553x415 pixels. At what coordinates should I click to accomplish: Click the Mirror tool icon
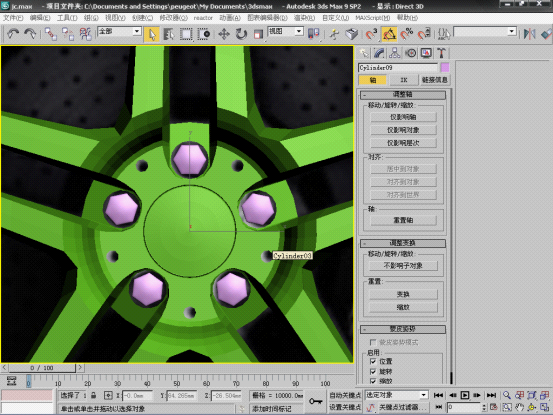coord(529,34)
